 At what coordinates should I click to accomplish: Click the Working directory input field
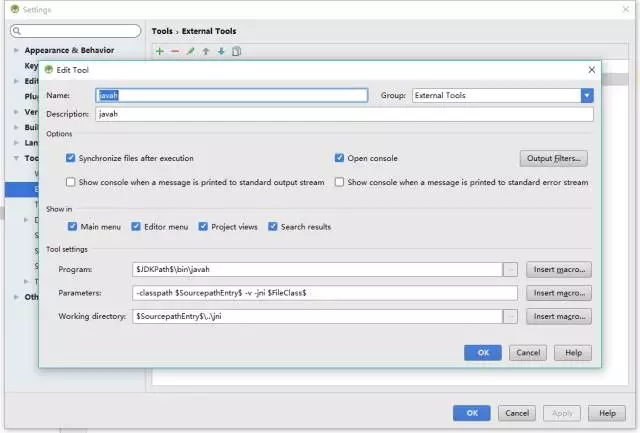[x=317, y=316]
